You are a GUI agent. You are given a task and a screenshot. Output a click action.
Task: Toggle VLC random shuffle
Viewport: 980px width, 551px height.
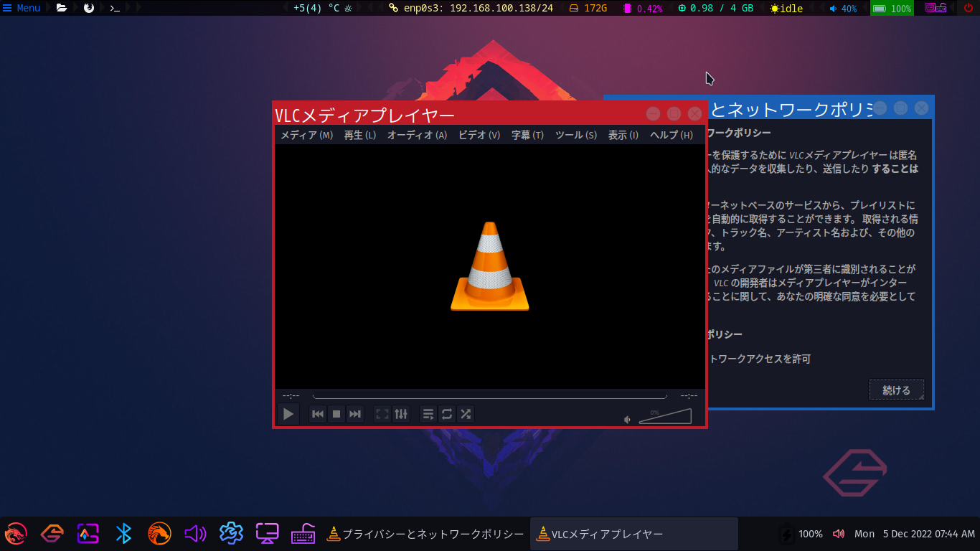[x=466, y=414]
